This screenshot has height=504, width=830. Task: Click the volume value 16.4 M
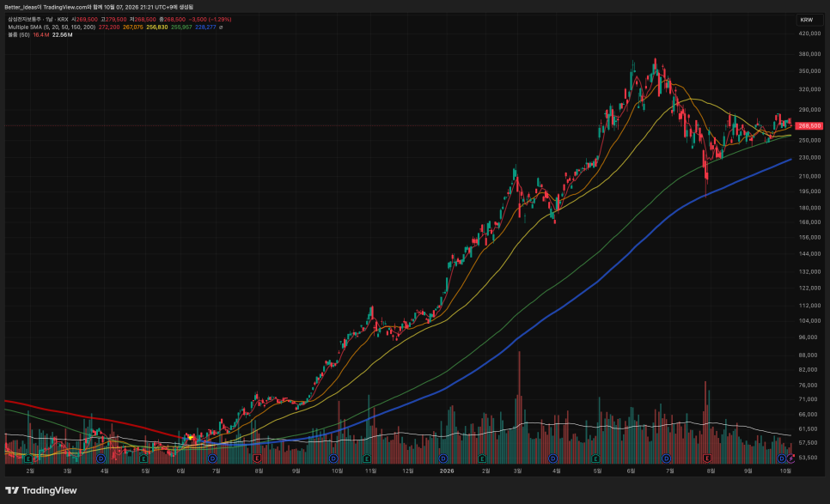[40, 35]
